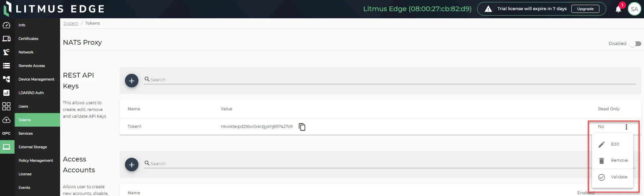Click the NATS Proxy heading
Screen dimensions: 644x196
tap(82, 42)
